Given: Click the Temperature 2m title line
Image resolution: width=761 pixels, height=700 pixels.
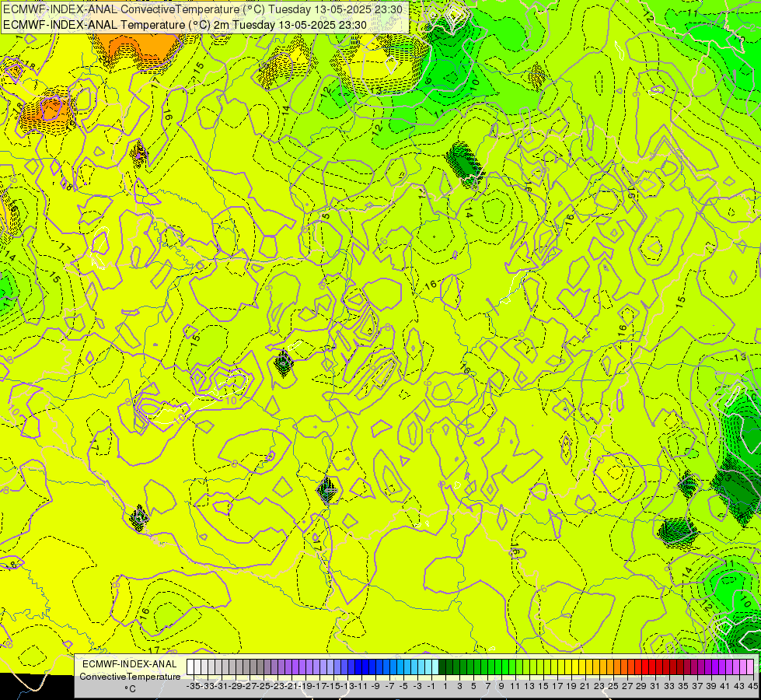Looking at the screenshot, I should tap(185, 25).
